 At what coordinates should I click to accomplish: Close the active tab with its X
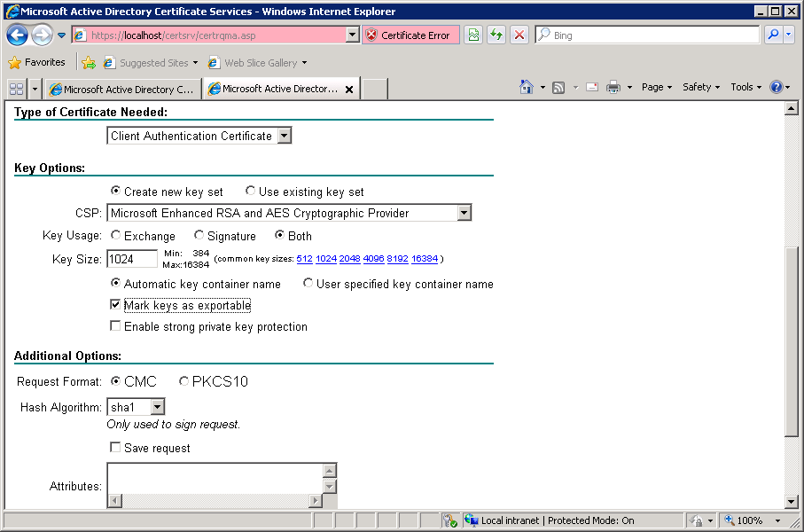coord(349,90)
